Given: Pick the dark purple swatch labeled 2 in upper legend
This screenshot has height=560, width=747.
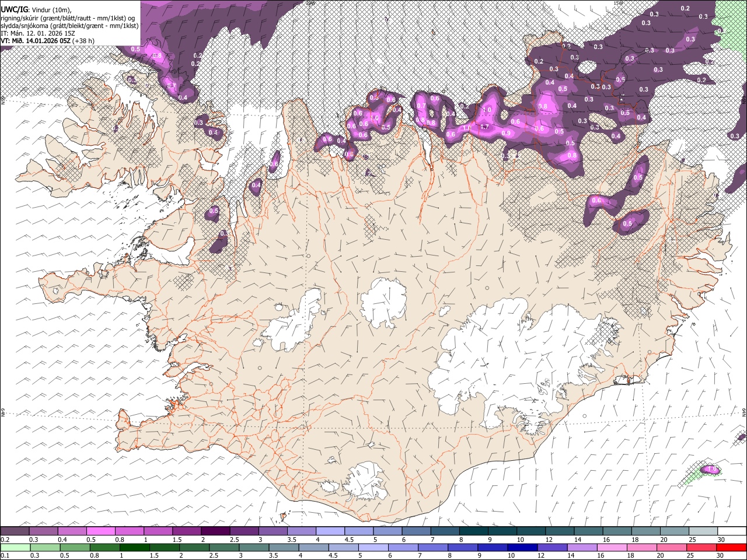Looking at the screenshot, I should tap(215, 531).
